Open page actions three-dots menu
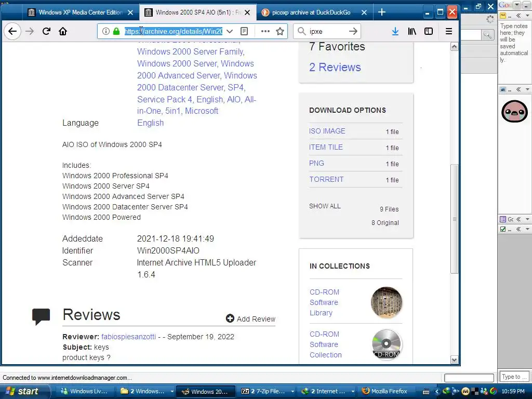Image resolution: width=532 pixels, height=399 pixels. pos(265,31)
